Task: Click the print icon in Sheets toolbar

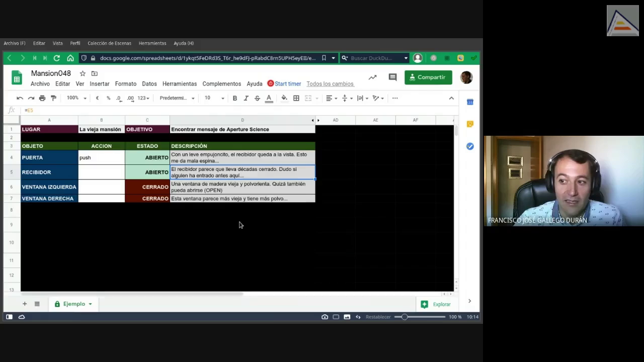Action: point(42,98)
